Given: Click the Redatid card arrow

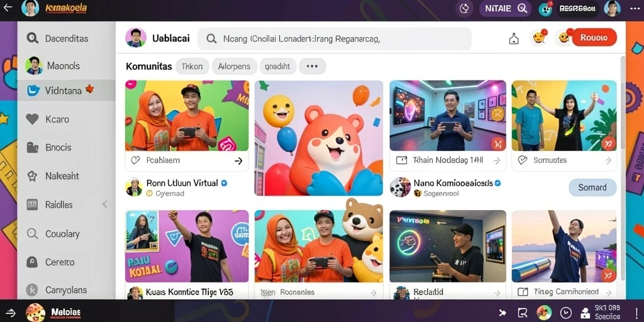Looking at the screenshot, I should (497, 293).
